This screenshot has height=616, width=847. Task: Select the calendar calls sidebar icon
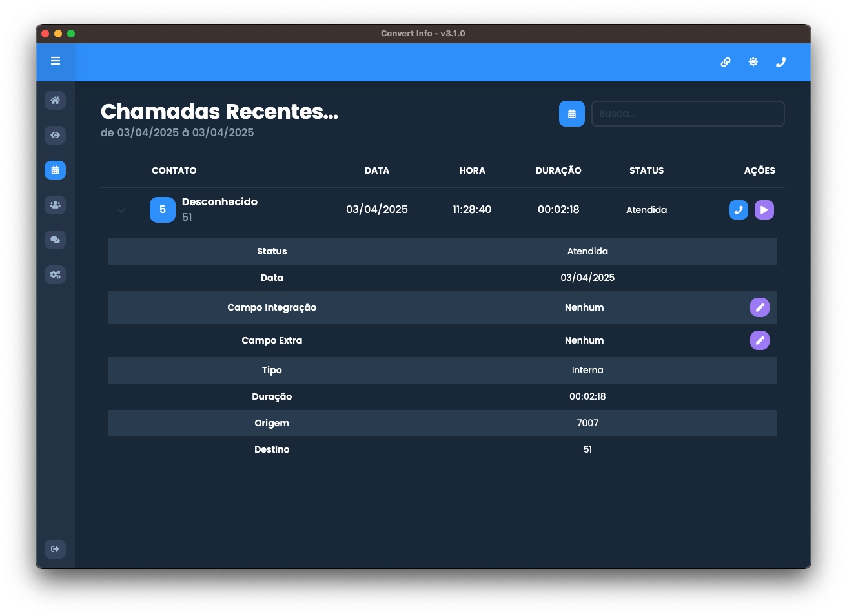56,170
